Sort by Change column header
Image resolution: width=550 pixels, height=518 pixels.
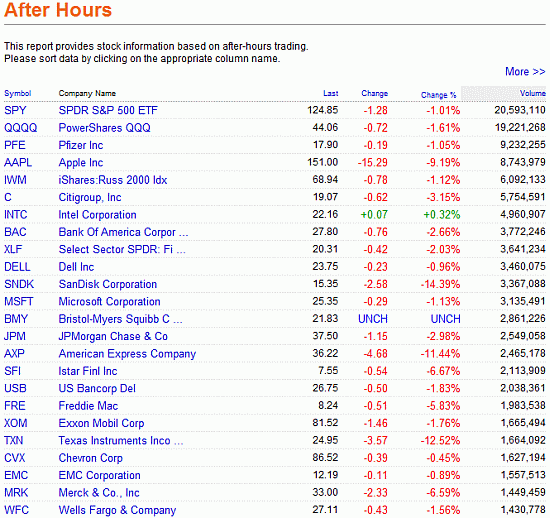[375, 93]
